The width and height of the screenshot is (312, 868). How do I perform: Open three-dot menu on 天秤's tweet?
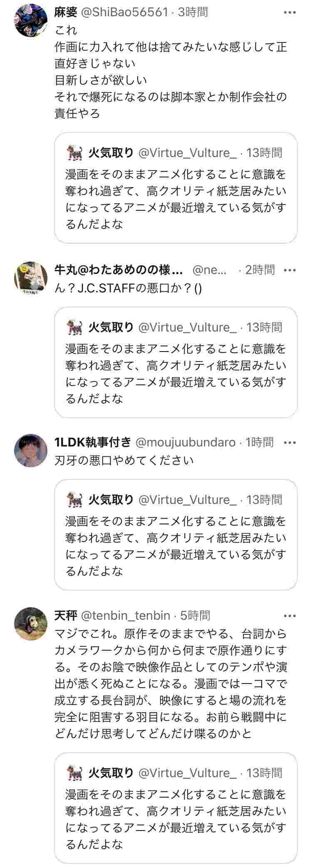coord(290,616)
